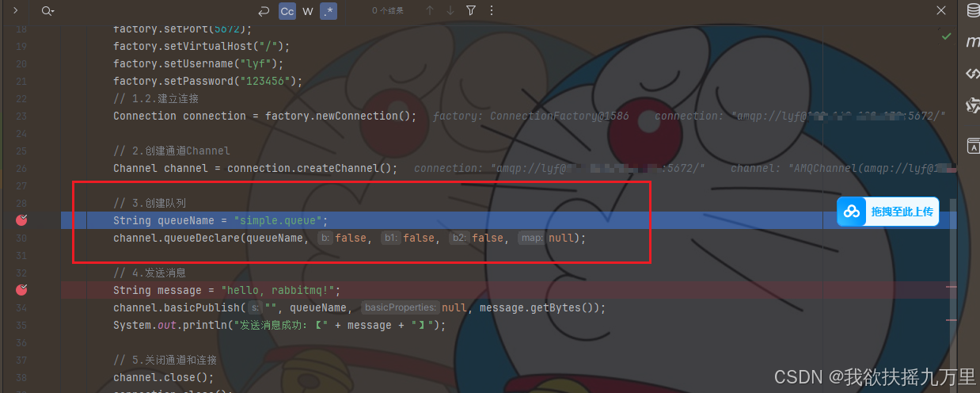Screen dimensions: 980x393
Task: Click the setVirtualHost line
Action: [201, 46]
